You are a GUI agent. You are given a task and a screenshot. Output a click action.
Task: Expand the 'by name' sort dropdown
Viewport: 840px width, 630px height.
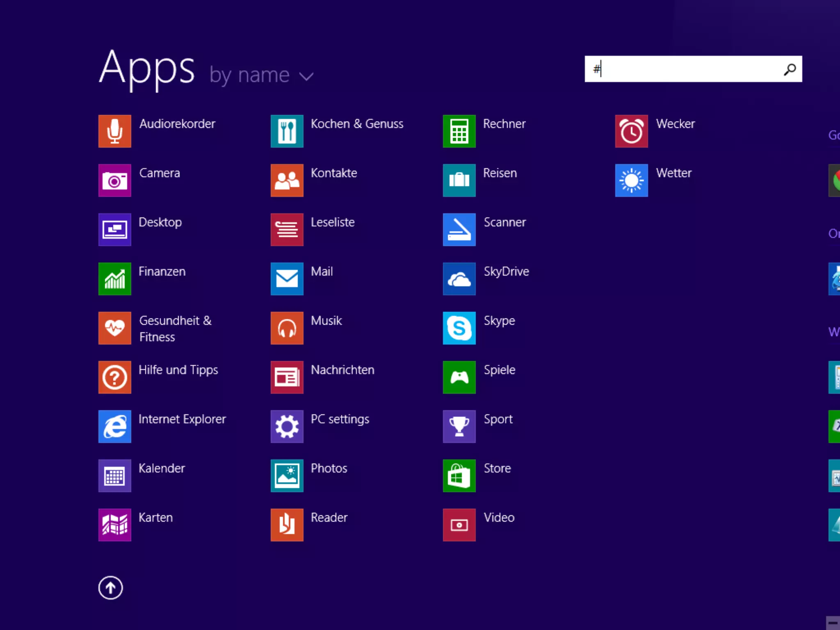249,75
